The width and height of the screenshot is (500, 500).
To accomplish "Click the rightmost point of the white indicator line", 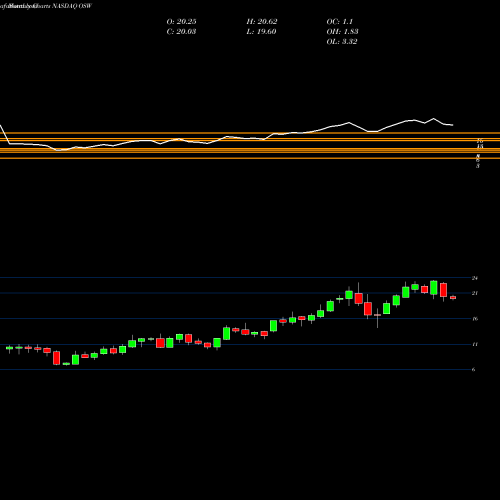I will click(453, 125).
